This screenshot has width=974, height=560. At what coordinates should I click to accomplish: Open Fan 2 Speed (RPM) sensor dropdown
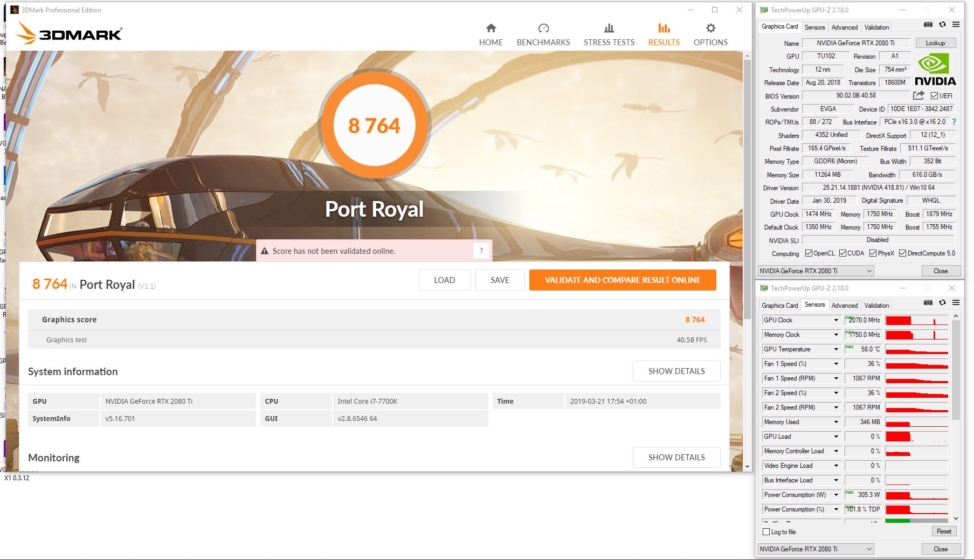(x=836, y=407)
